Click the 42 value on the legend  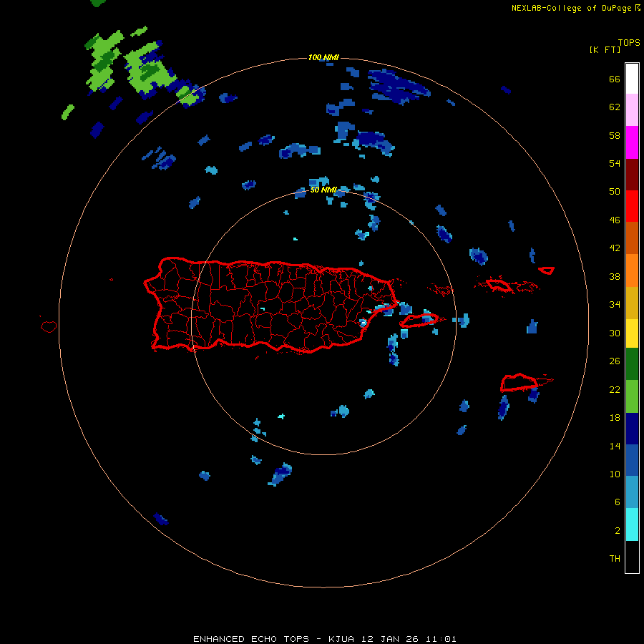(615, 248)
